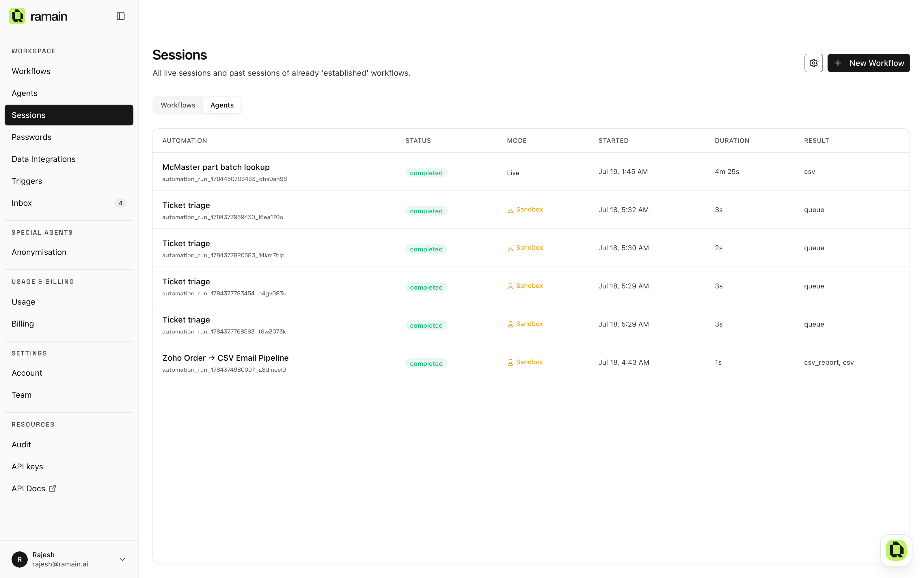Click Rajesh's avatar circle
This screenshot has height=578, width=924.
(19, 559)
